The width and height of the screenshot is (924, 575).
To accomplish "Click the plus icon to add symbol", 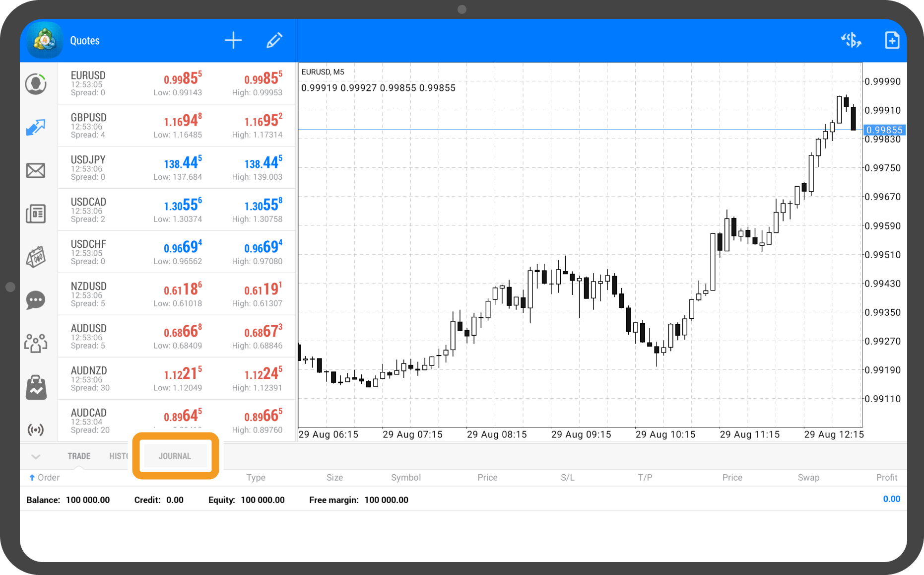I will pos(233,40).
